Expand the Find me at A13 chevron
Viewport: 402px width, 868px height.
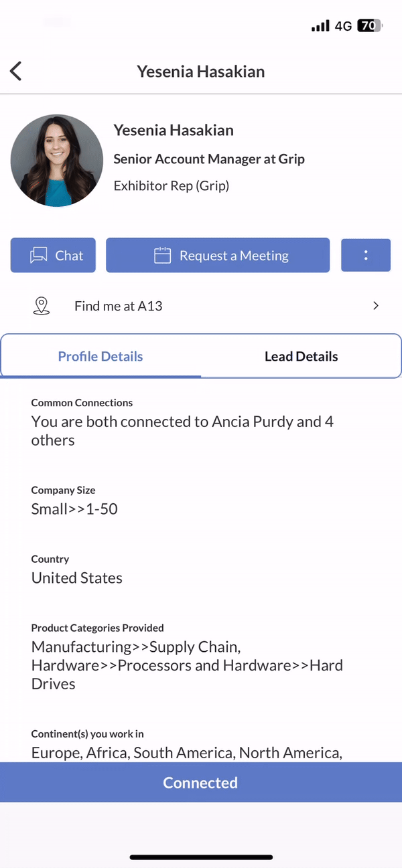pyautogui.click(x=376, y=306)
